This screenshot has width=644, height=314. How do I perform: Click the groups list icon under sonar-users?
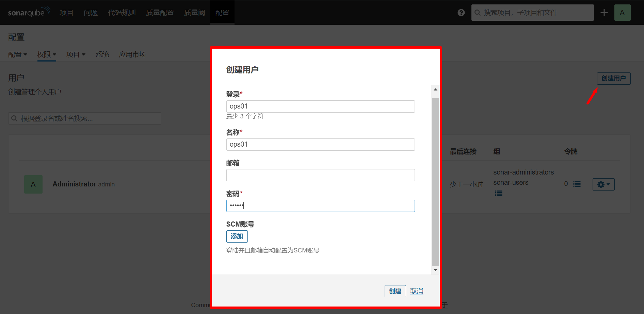[x=499, y=193]
